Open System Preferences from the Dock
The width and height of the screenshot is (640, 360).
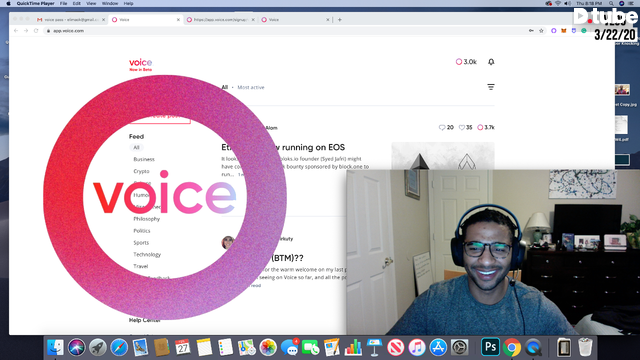pyautogui.click(x=459, y=348)
